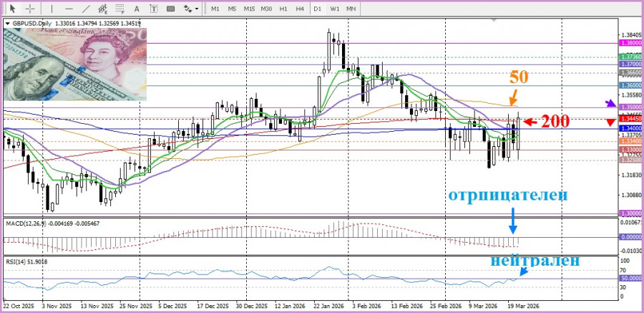The image size is (644, 313).
Task: Open the arrows objects dropdown
Action: click(x=191, y=9)
